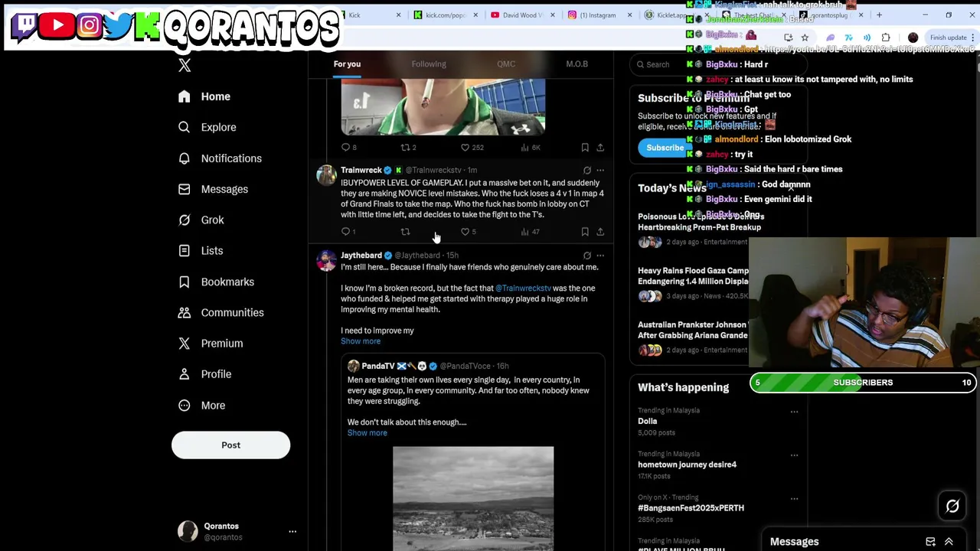Open options for hometown journey trend
980x551 pixels.
click(x=794, y=455)
